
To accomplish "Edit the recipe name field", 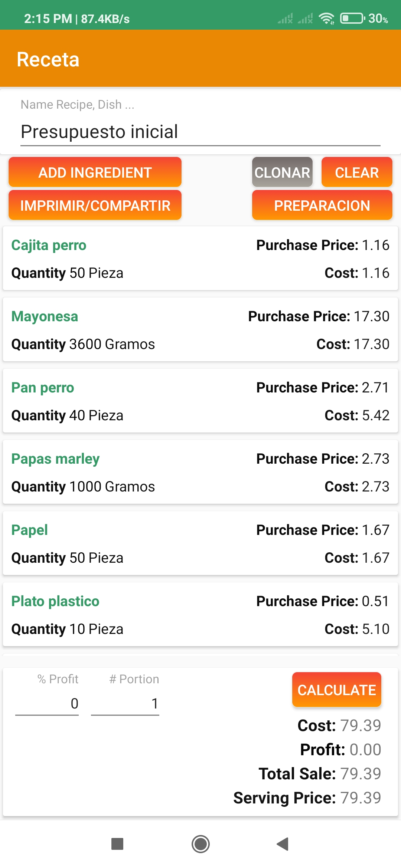I will click(x=200, y=132).
